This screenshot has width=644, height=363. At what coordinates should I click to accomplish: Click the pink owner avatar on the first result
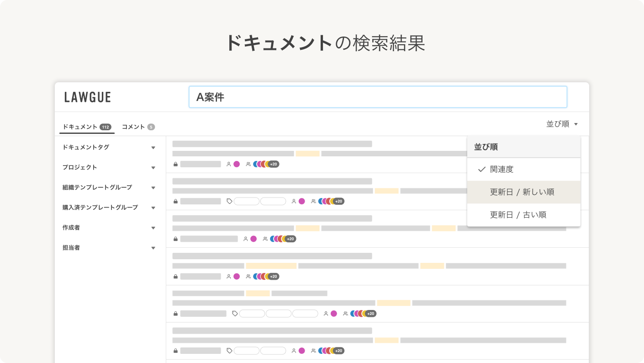coord(237,164)
